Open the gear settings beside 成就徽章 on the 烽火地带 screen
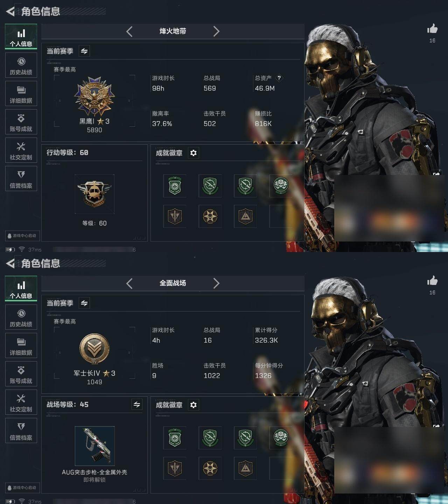The height and width of the screenshot is (504, 448). 194,153
